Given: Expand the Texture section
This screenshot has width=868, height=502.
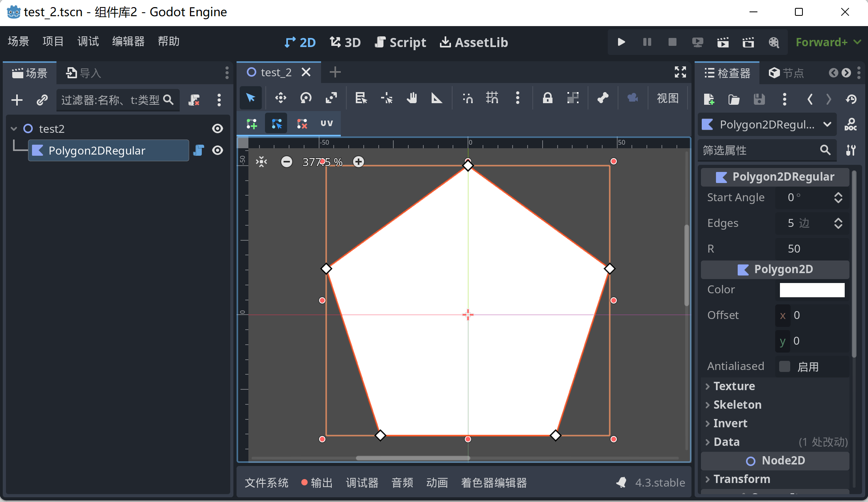Looking at the screenshot, I should click(x=775, y=386).
